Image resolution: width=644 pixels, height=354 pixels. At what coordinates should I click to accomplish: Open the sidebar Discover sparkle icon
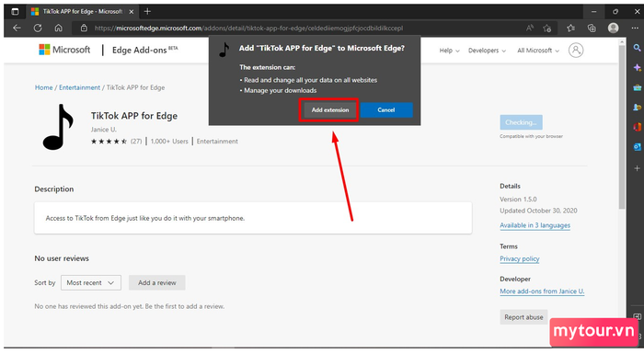[x=637, y=67]
